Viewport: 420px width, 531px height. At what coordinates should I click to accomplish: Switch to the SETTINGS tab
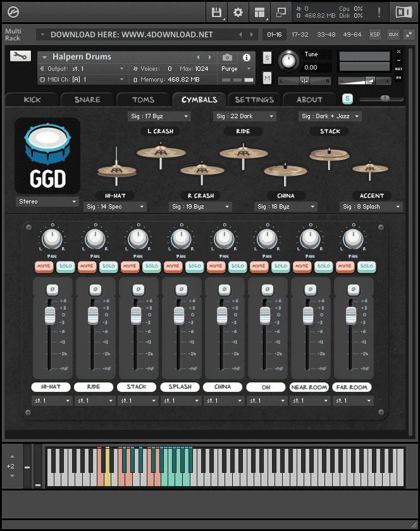(x=254, y=100)
